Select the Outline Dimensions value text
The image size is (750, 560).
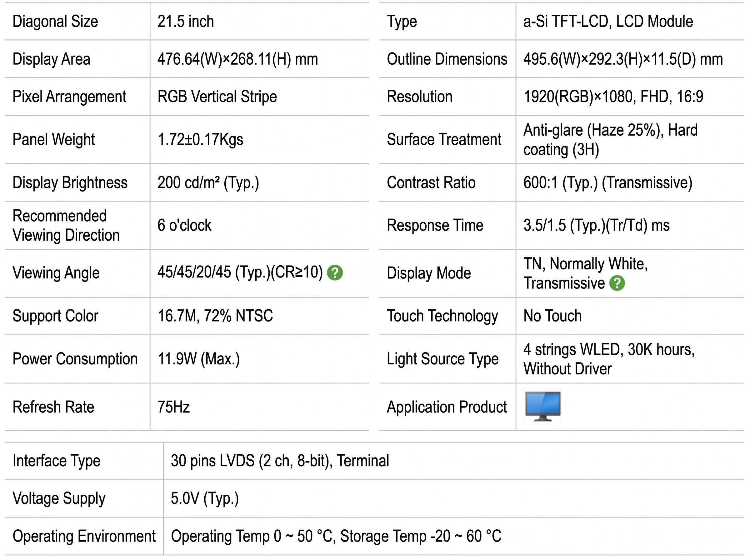[623, 59]
